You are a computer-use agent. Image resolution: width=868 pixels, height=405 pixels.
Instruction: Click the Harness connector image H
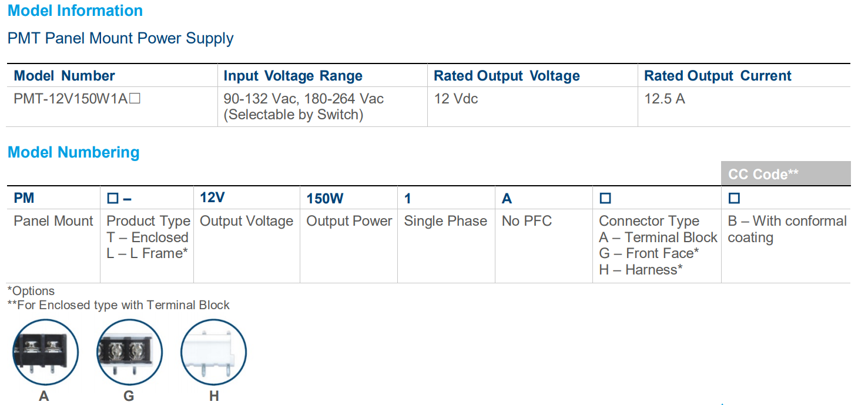(213, 351)
